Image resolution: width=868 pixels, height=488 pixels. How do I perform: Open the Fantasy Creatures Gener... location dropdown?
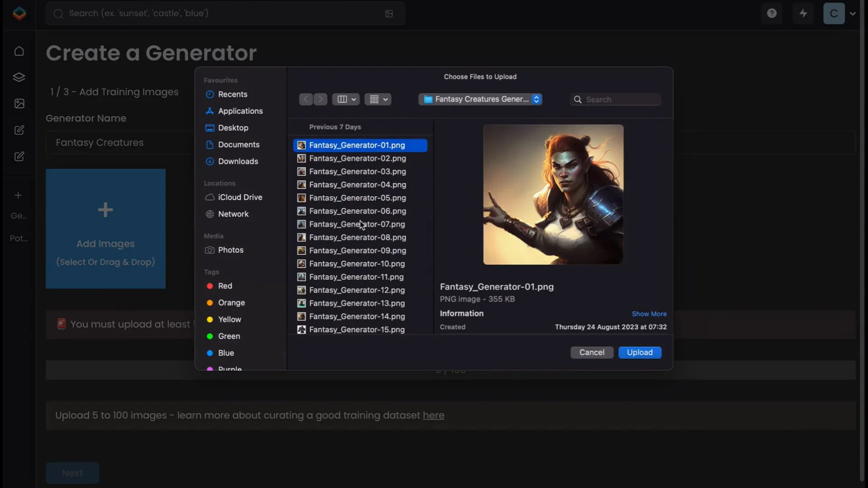coord(480,99)
